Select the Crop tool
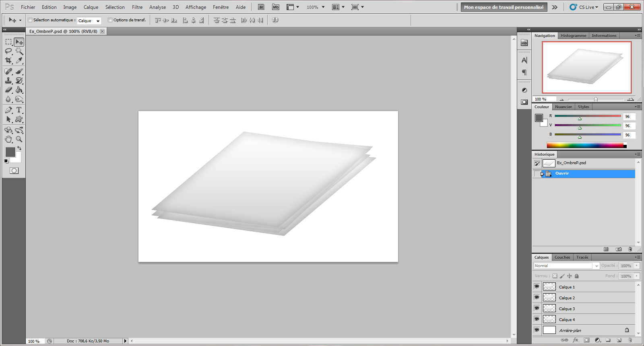Screen dimensions: 644x346 (8, 60)
